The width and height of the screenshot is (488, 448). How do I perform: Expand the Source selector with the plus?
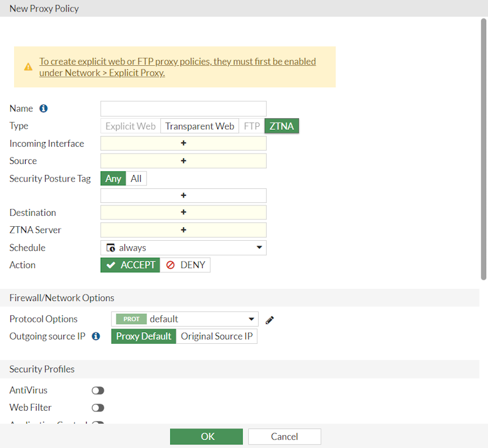(183, 160)
